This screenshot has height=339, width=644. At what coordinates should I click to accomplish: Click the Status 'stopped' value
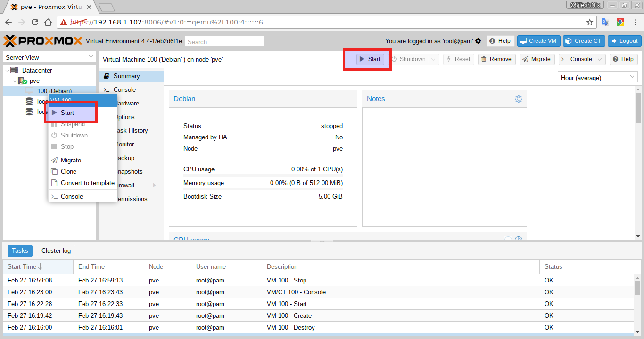332,126
